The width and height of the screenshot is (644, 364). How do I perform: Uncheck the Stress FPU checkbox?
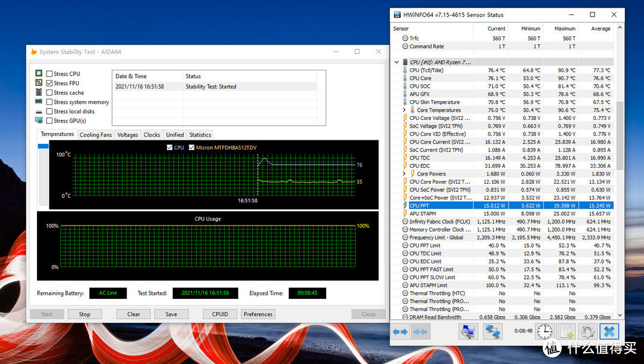pos(49,84)
